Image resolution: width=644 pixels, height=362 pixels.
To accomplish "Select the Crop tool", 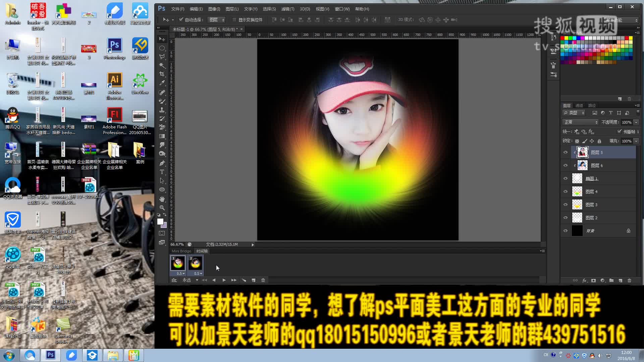I will (x=162, y=74).
